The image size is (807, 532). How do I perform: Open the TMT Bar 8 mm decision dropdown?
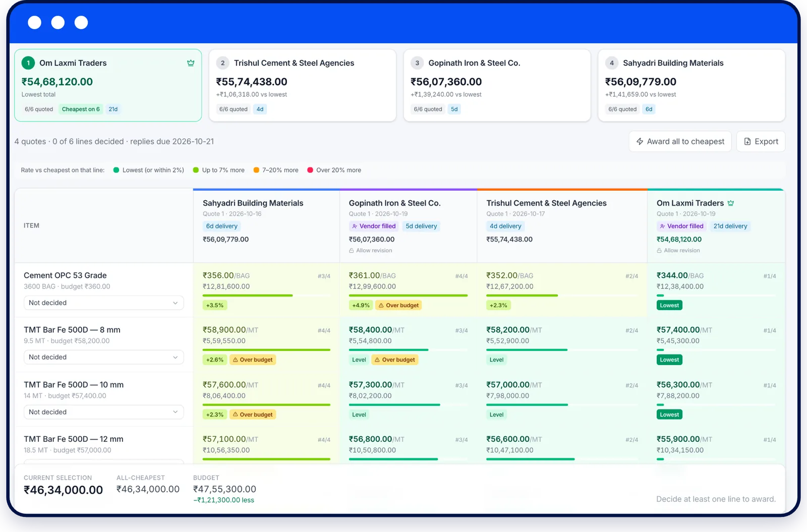click(x=103, y=358)
